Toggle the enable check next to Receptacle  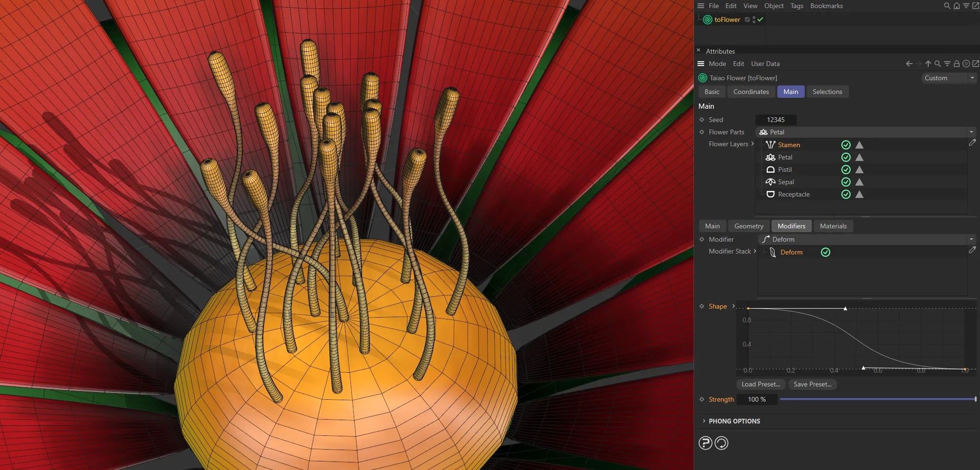pos(846,194)
